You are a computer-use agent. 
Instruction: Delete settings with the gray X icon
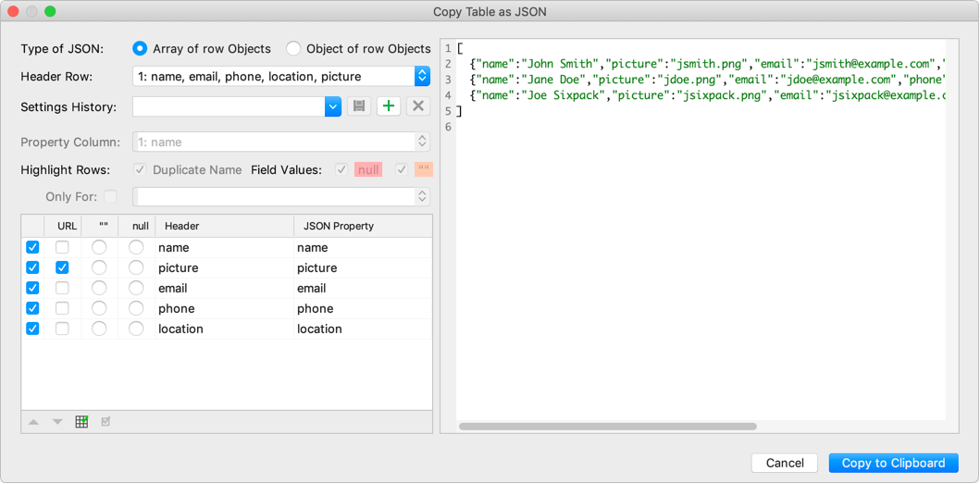click(419, 106)
